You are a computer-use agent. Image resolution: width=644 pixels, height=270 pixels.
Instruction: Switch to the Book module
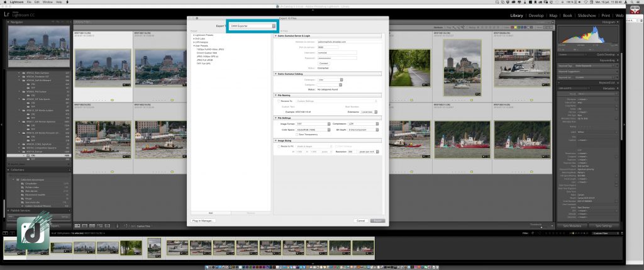click(x=568, y=16)
